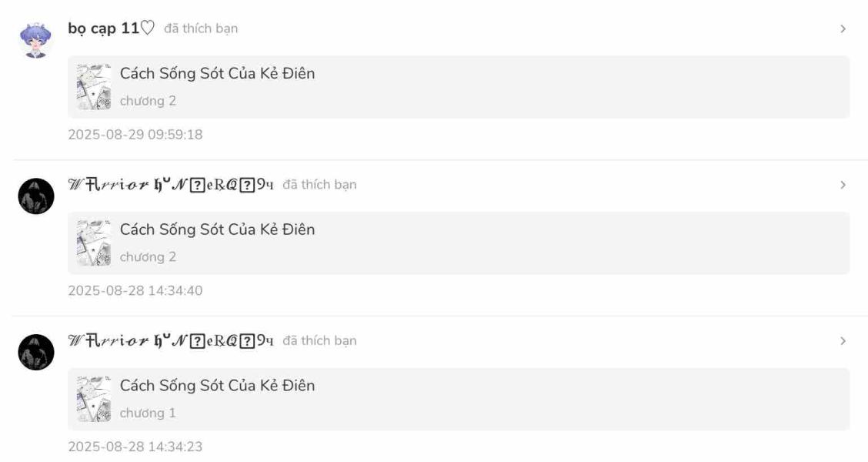Open Cách Sống Sót Của Kẻ Điên under bọ cạp 11
This screenshot has width=868, height=462.
pyautogui.click(x=217, y=74)
